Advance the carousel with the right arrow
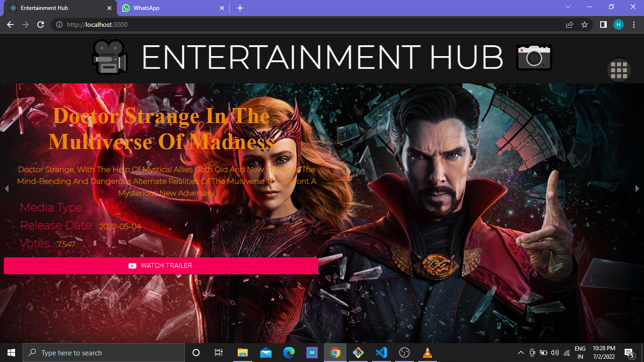644x362 pixels. coord(638,189)
